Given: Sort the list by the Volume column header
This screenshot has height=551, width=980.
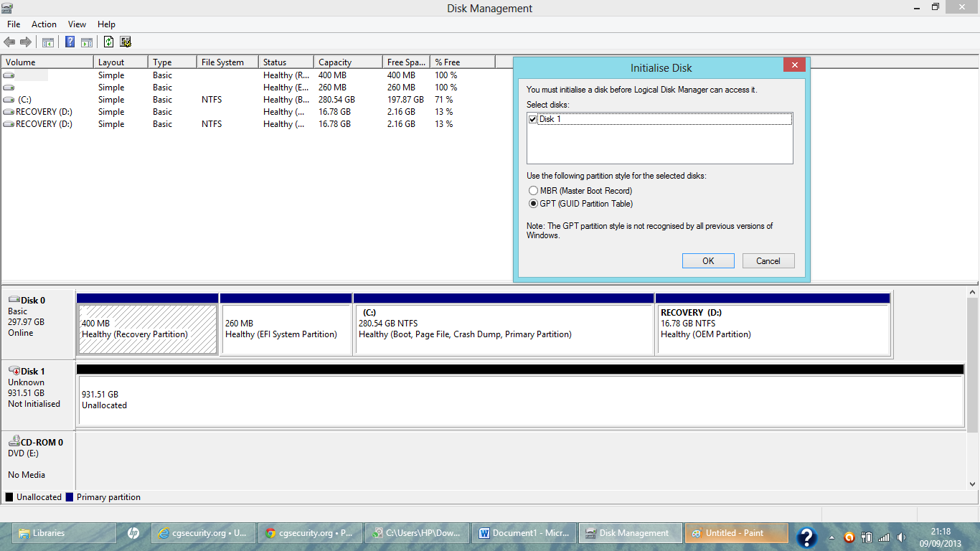Looking at the screenshot, I should 47,62.
